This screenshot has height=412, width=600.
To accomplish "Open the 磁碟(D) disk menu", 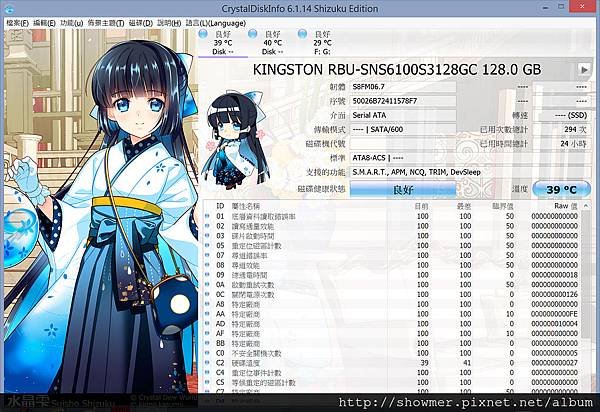I will click(140, 23).
